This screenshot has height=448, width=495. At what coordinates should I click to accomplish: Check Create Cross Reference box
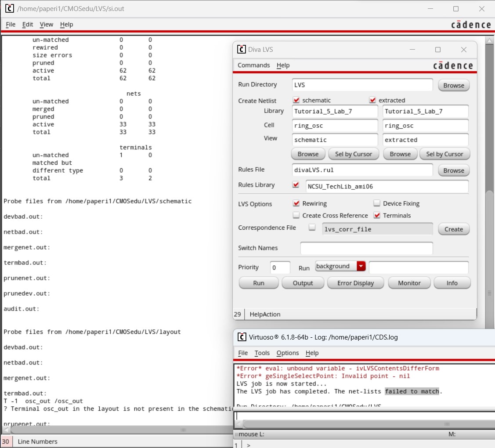tap(296, 215)
